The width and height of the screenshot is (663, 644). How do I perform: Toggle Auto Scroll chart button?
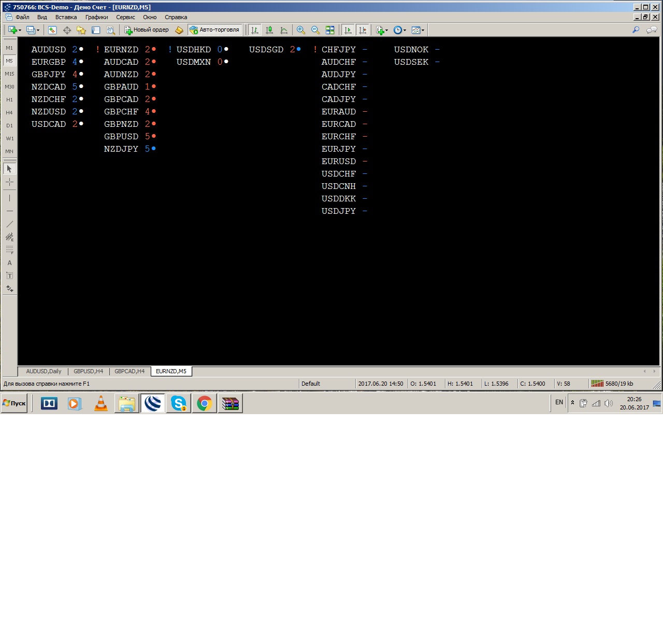[x=348, y=30]
